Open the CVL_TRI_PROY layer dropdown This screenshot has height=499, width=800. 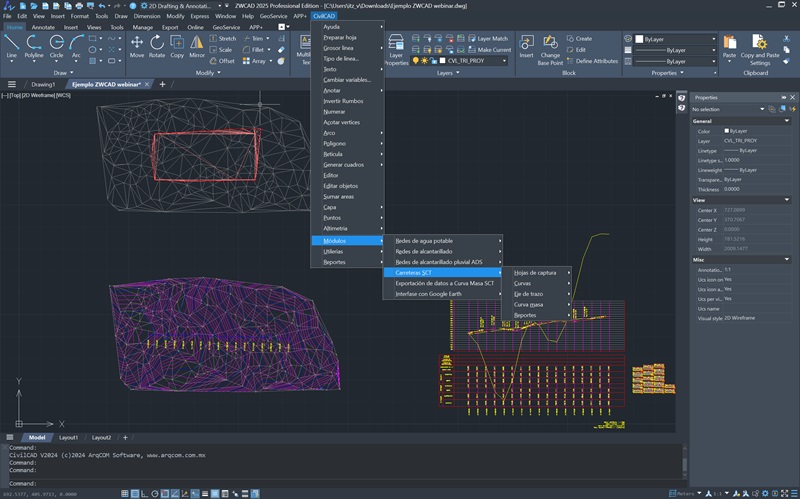point(504,61)
